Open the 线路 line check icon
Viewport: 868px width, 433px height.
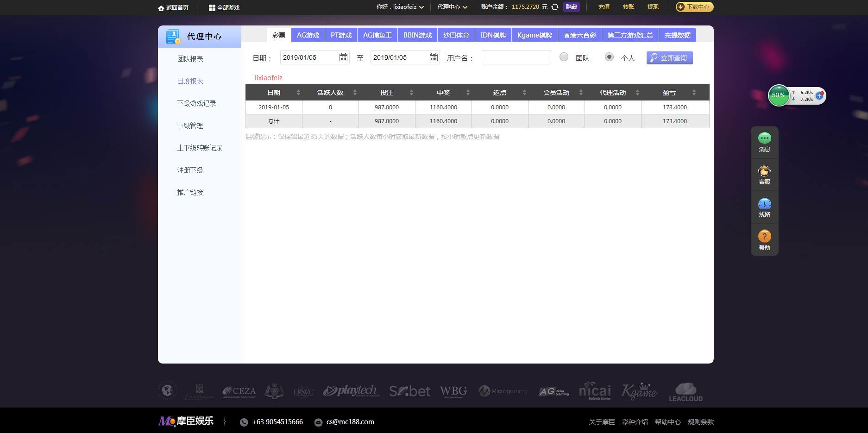click(x=764, y=204)
